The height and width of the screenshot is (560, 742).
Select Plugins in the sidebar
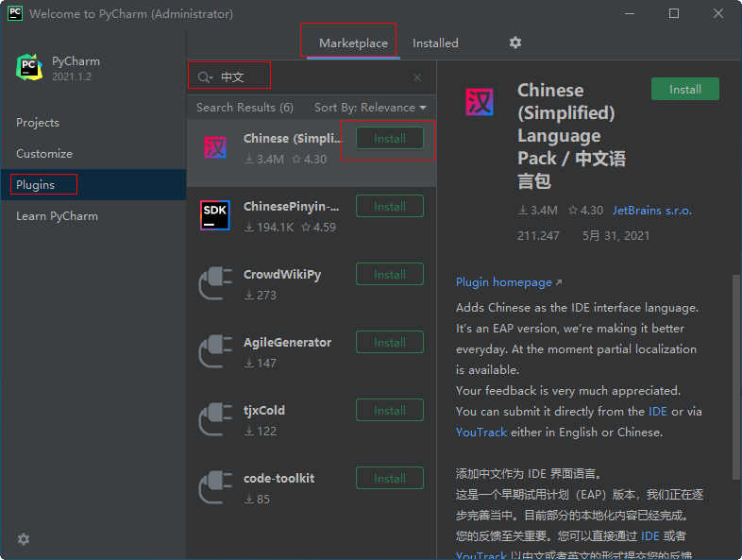pyautogui.click(x=93, y=184)
